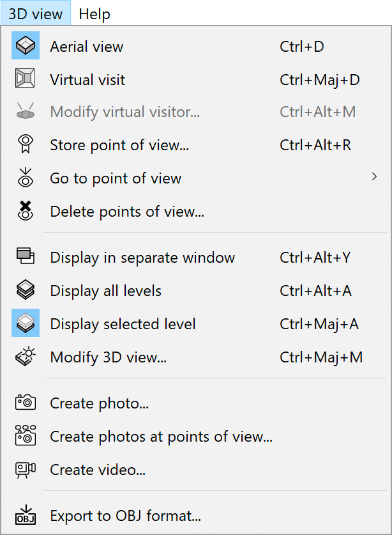Click the Export to OBJ icon
The height and width of the screenshot is (535, 392).
26,515
